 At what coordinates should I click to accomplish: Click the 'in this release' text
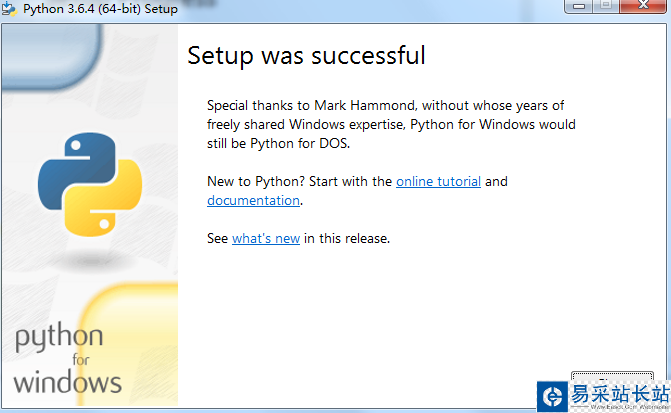(347, 238)
